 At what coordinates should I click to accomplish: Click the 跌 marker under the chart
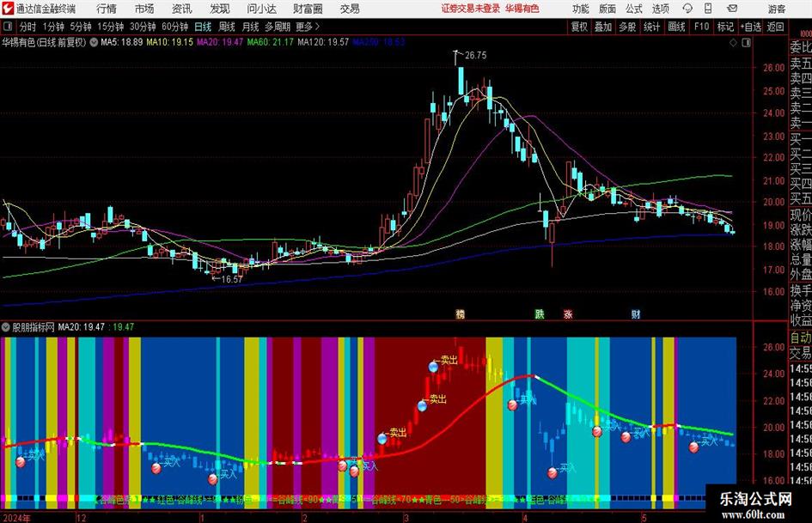click(540, 313)
